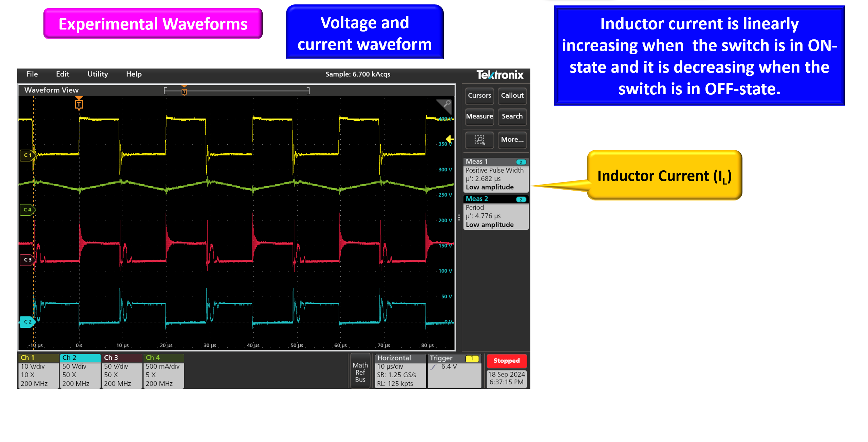The height and width of the screenshot is (442, 868).
Task: Click the C4 channel handle on graticule
Action: point(27,210)
